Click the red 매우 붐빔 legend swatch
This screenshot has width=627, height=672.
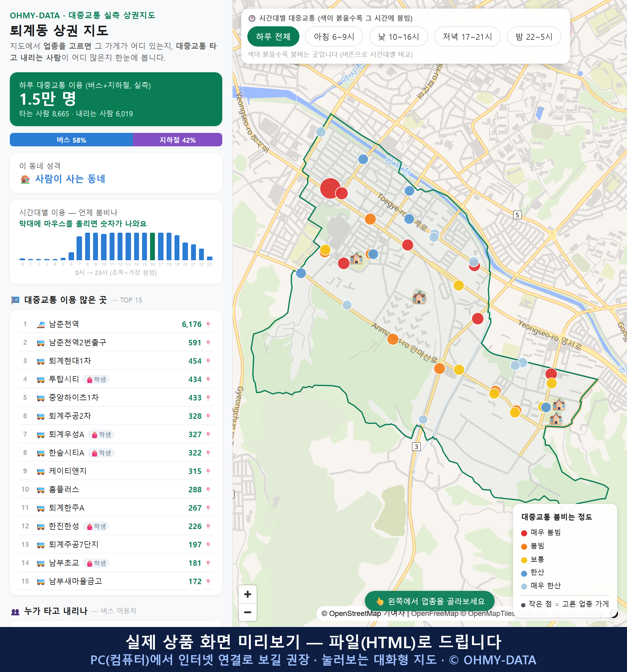[x=524, y=533]
